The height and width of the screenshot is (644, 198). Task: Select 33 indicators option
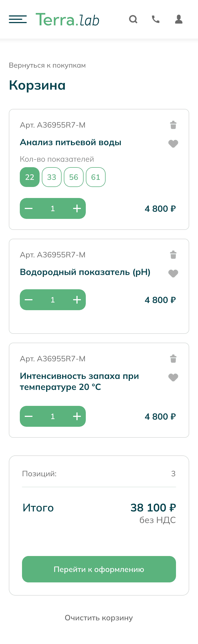[x=52, y=177]
